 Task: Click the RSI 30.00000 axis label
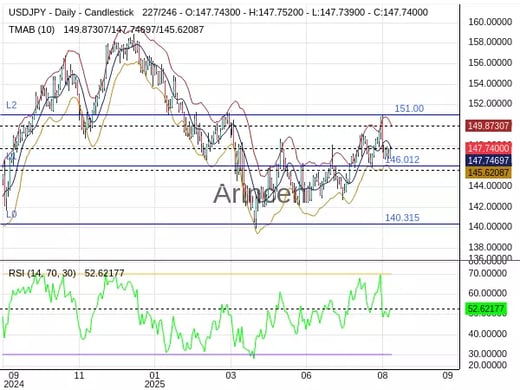pos(487,354)
